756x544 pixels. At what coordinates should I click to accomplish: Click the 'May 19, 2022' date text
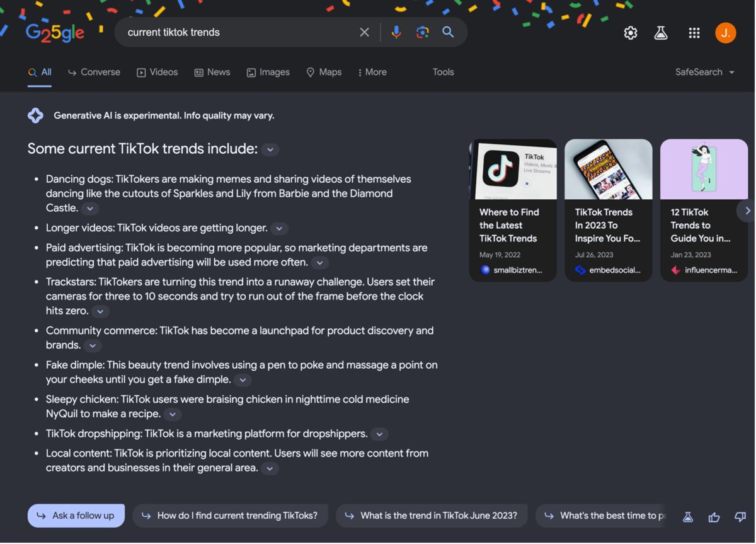coord(500,255)
